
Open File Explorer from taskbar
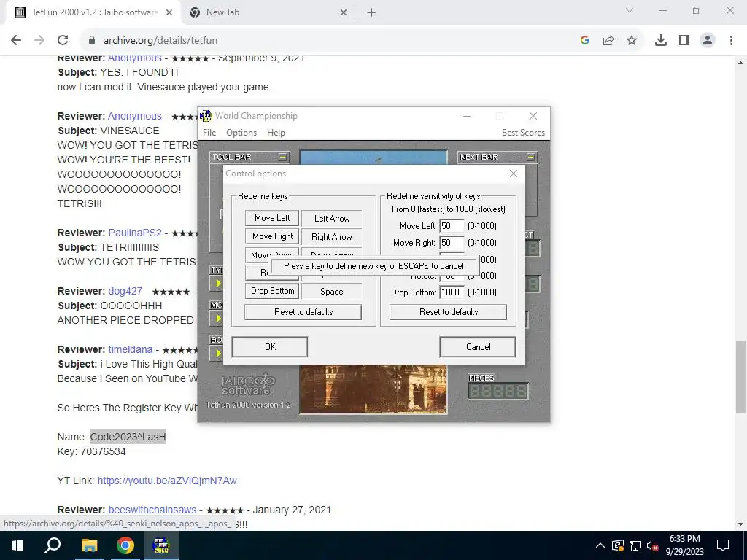[x=89, y=545]
